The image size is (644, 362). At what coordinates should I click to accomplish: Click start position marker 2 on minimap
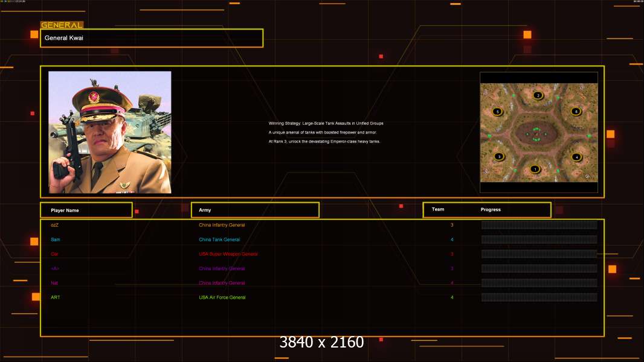[538, 95]
